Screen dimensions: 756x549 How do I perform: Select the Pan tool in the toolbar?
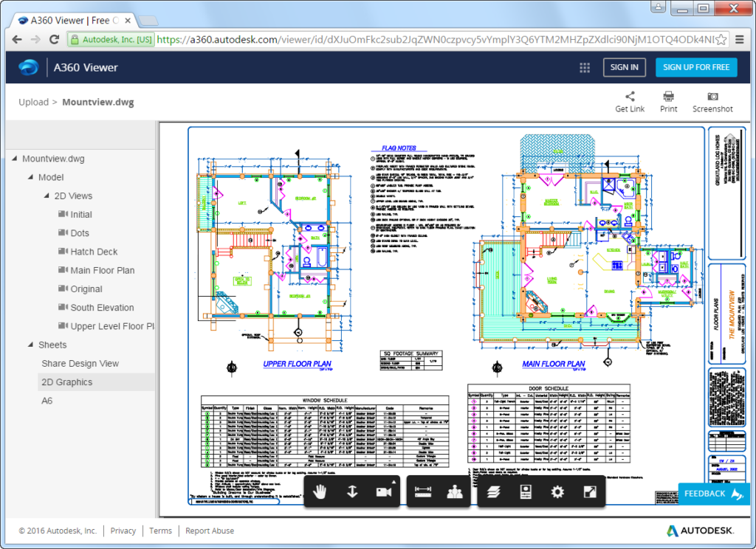click(x=319, y=491)
